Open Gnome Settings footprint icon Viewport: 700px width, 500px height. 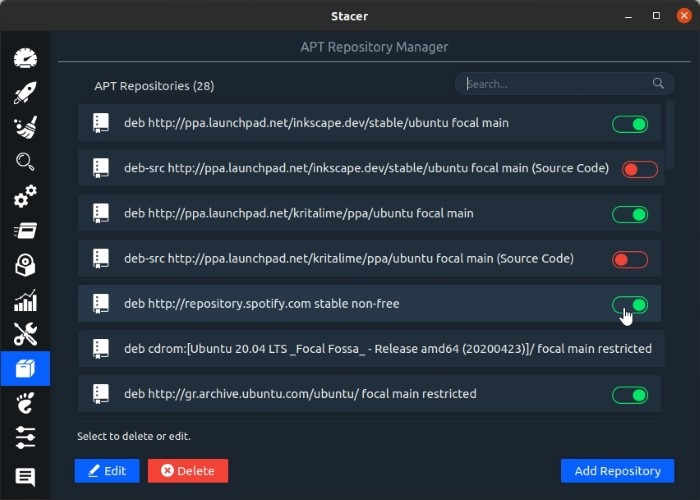pos(25,403)
